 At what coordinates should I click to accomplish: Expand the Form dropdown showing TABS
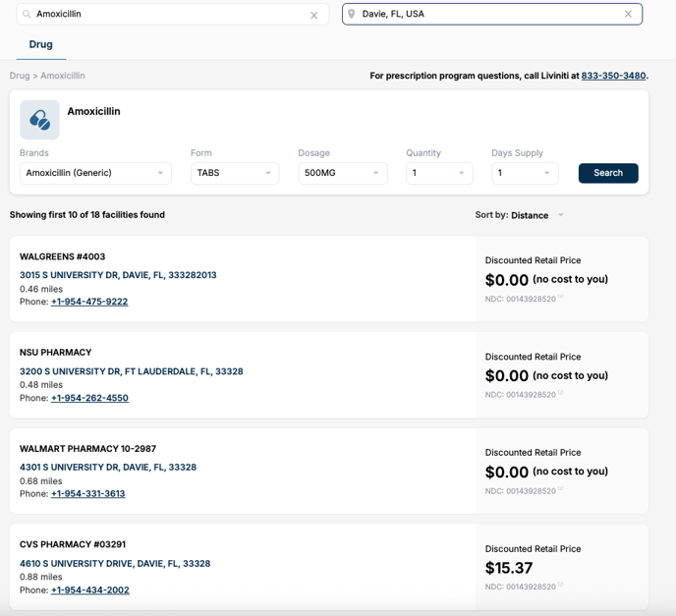[234, 173]
